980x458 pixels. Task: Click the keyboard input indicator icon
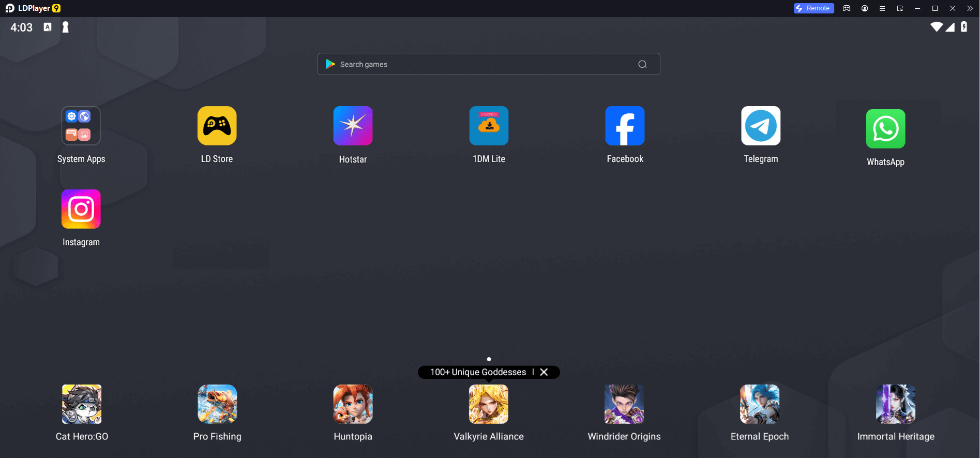(48, 27)
